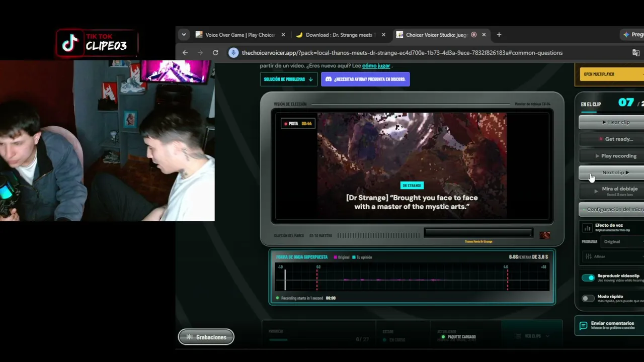
Task: Expand the Ver clips list
Action: (x=532, y=336)
